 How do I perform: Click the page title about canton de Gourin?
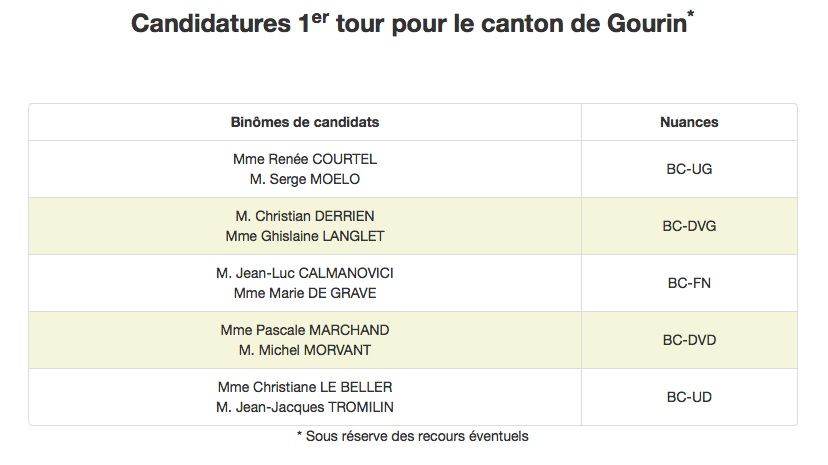pyautogui.click(x=412, y=23)
